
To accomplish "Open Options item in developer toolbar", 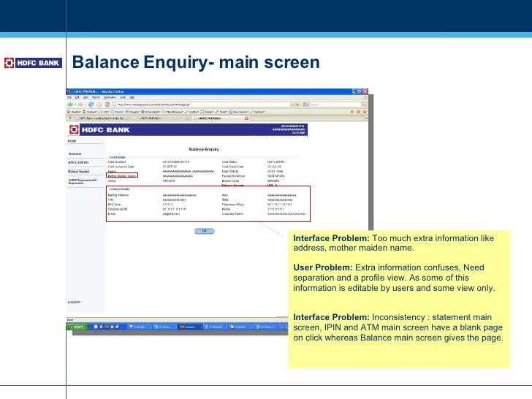I will pyautogui.click(x=257, y=112).
